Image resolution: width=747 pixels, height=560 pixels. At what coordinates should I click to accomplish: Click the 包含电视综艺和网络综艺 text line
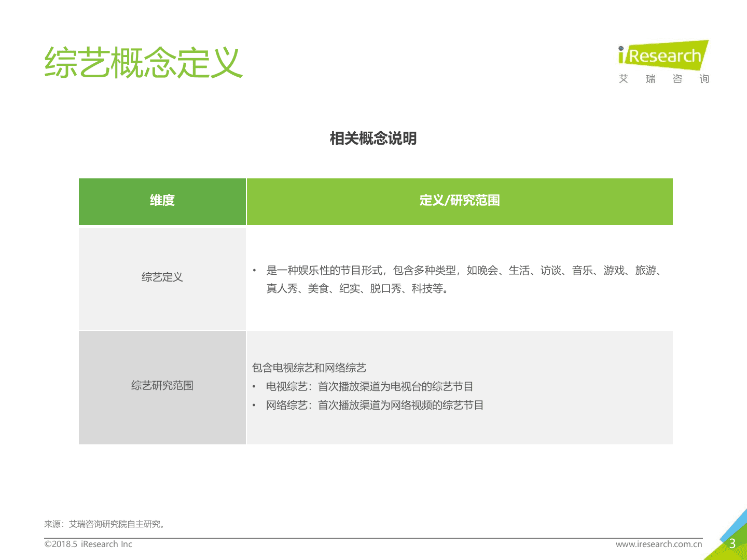pos(310,368)
